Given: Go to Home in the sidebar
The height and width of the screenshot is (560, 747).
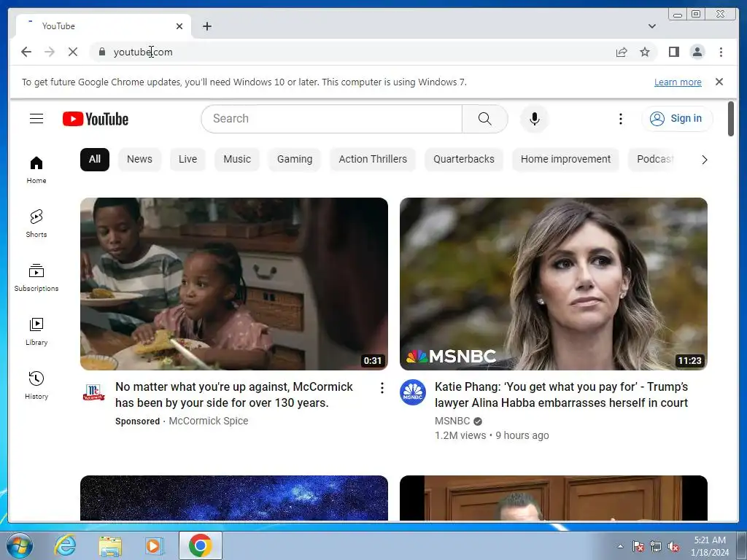Looking at the screenshot, I should [x=36, y=170].
